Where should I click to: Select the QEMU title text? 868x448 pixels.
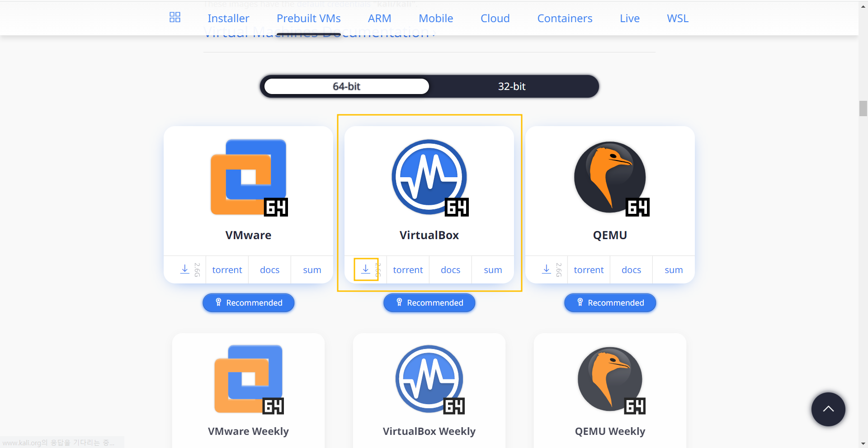(610, 236)
